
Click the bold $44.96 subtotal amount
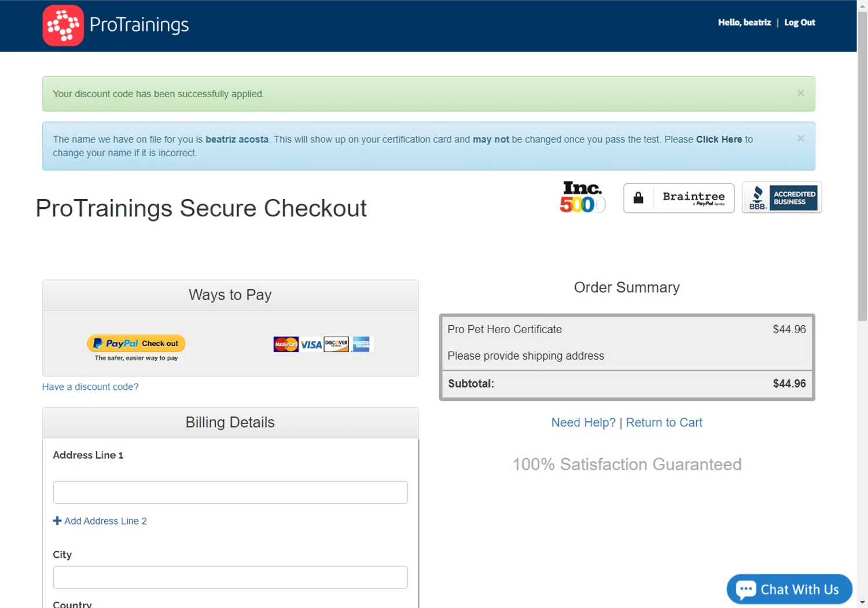pos(789,384)
